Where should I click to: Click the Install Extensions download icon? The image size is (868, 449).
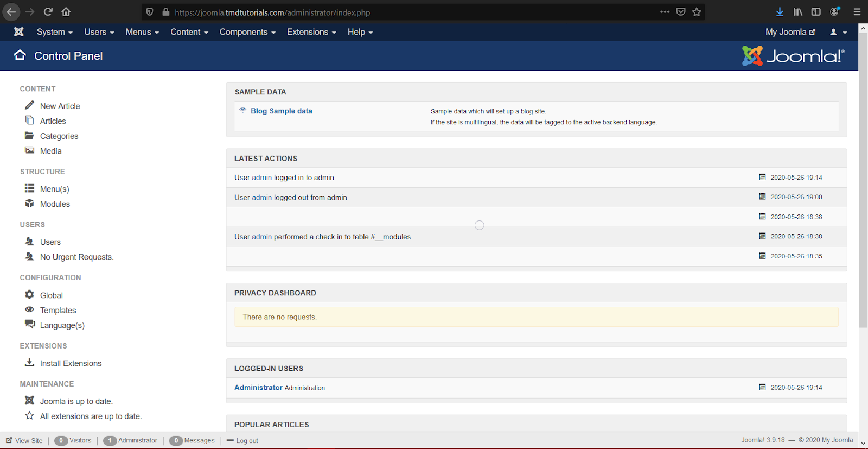click(x=29, y=362)
